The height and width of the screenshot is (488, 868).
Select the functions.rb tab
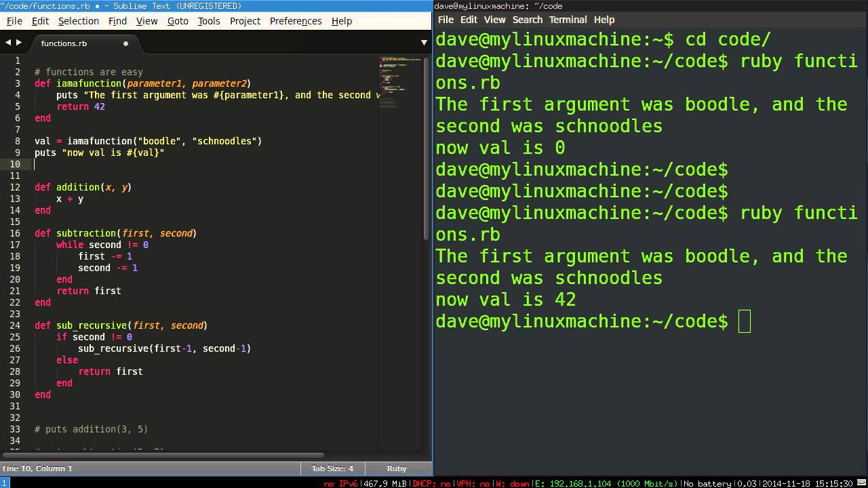pos(75,43)
